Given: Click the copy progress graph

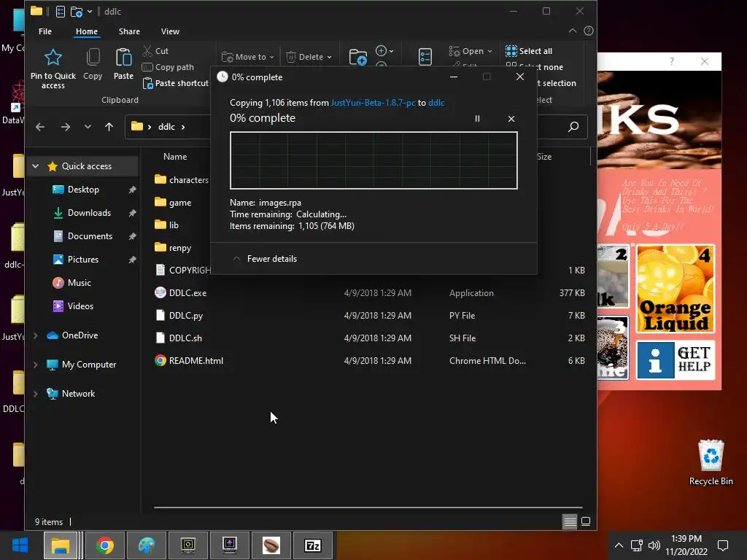Looking at the screenshot, I should pyautogui.click(x=373, y=160).
